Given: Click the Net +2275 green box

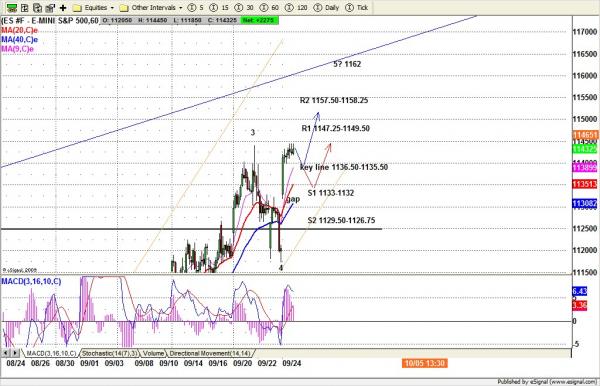Looking at the screenshot, I should pos(260,20).
